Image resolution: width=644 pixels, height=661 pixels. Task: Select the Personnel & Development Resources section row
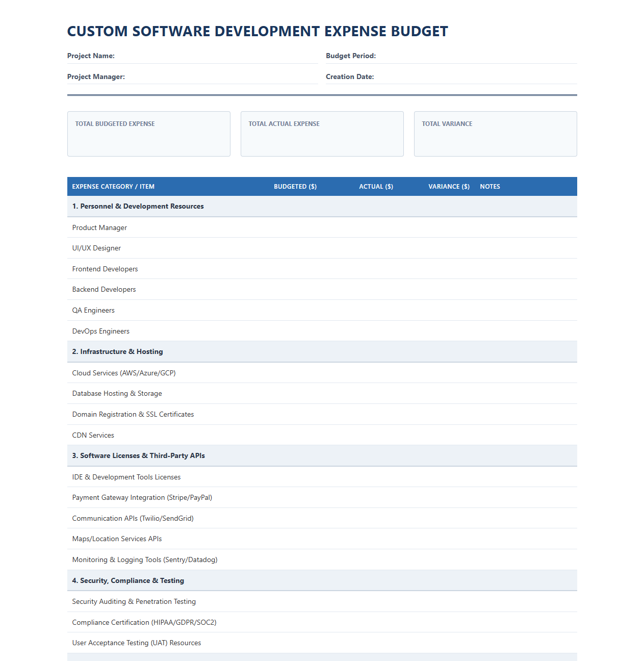click(322, 207)
